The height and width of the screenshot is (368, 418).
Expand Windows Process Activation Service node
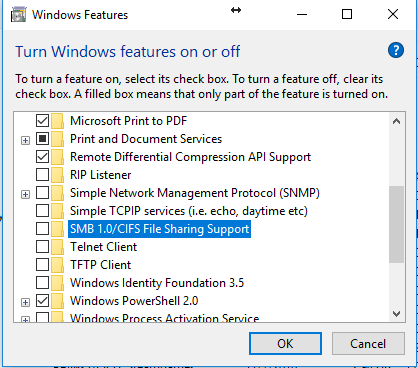tap(25, 319)
